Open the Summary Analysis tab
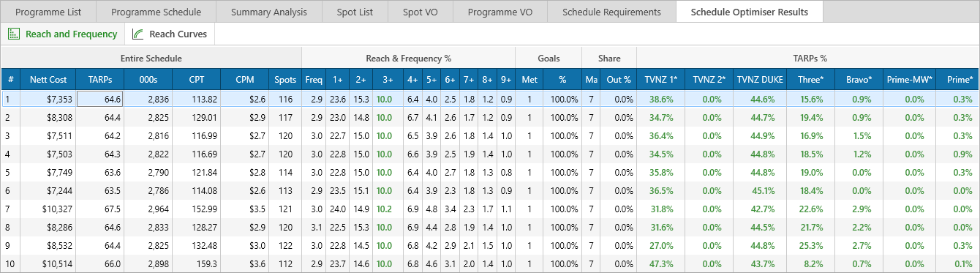Viewport: 980px width, 273px height. click(269, 12)
